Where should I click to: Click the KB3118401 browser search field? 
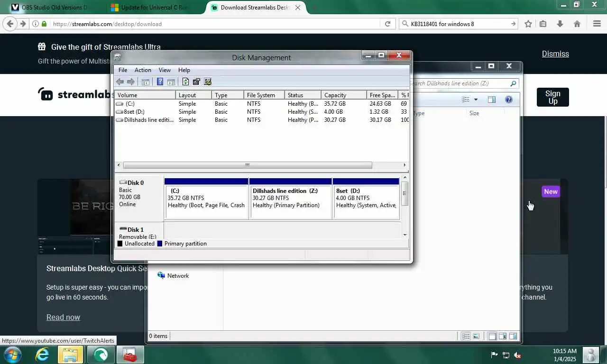(459, 24)
